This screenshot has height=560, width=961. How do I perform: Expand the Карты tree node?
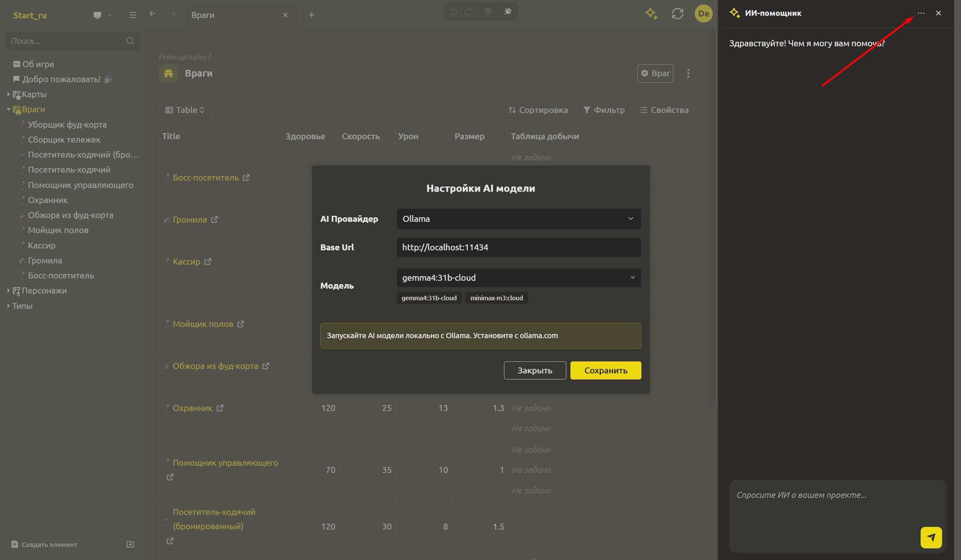click(x=8, y=94)
